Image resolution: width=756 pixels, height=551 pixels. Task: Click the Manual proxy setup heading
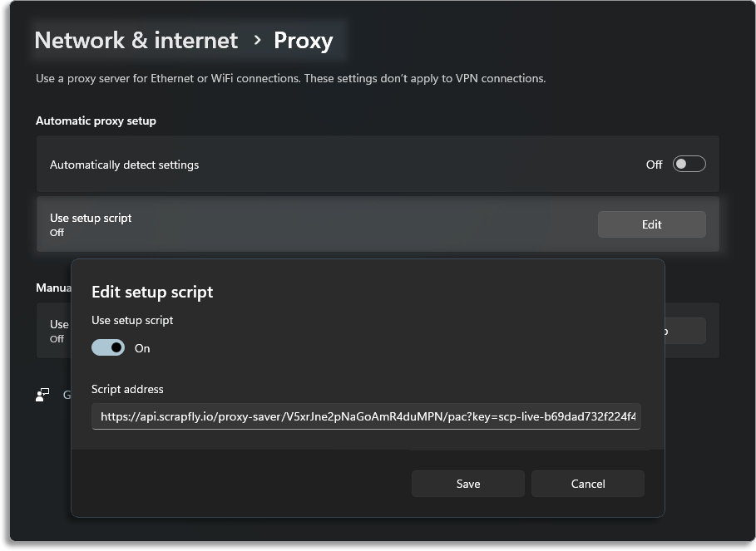(x=53, y=288)
